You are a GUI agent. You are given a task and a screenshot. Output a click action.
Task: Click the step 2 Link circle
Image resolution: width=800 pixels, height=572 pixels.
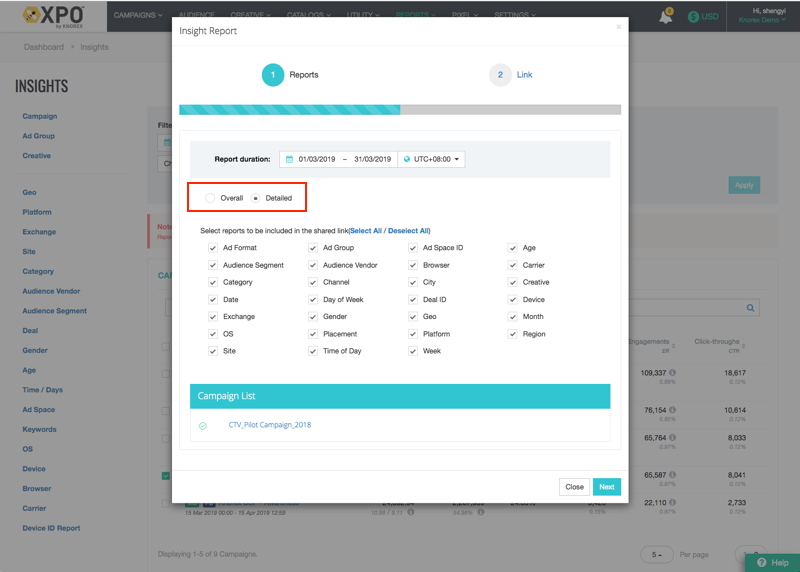click(x=500, y=75)
